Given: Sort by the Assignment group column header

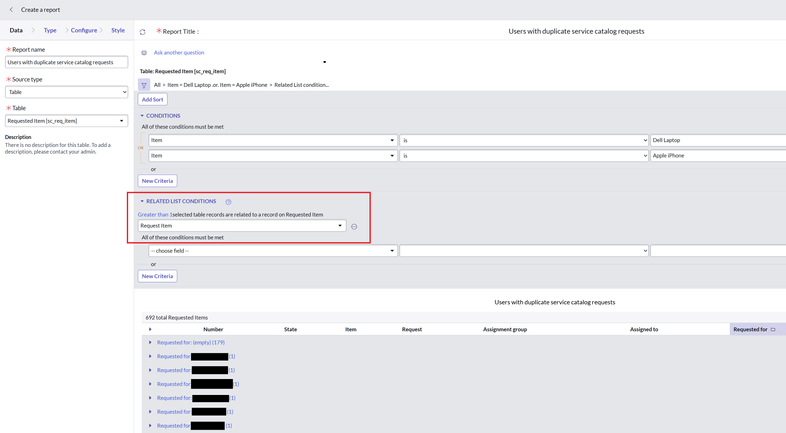Looking at the screenshot, I should (x=505, y=329).
